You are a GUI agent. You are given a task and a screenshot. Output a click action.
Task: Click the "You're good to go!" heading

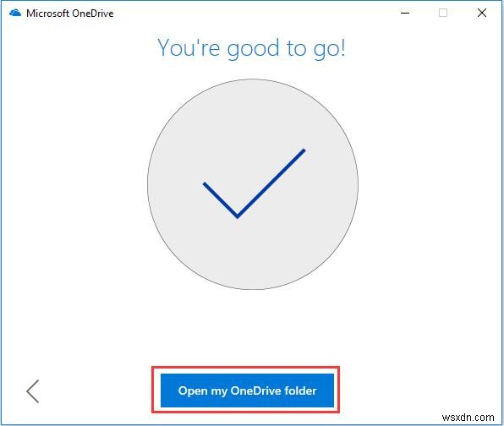click(x=251, y=48)
